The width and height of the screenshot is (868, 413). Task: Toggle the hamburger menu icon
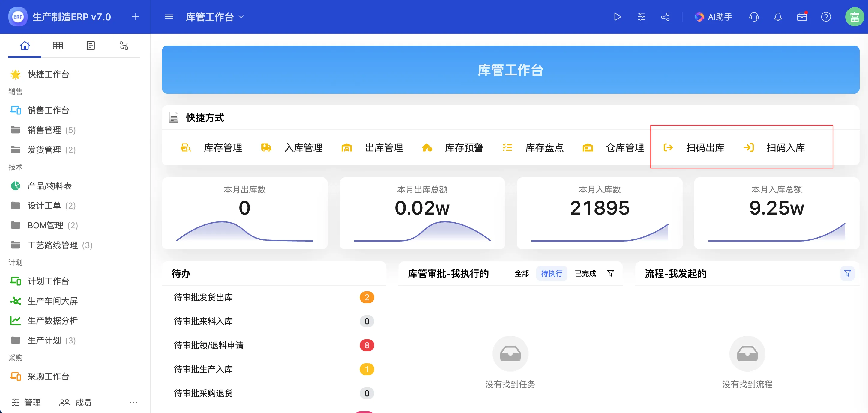(x=169, y=17)
